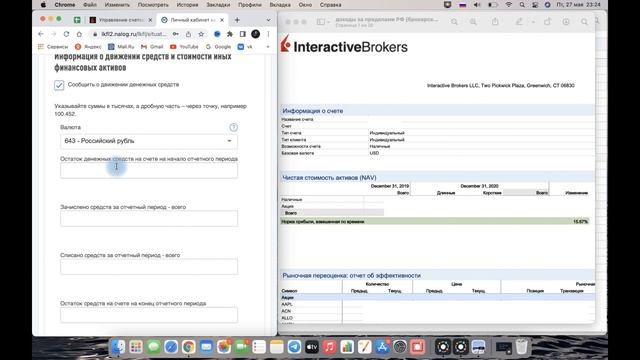Open Chrome three-dot menu
The image size is (640, 360).
click(268, 34)
